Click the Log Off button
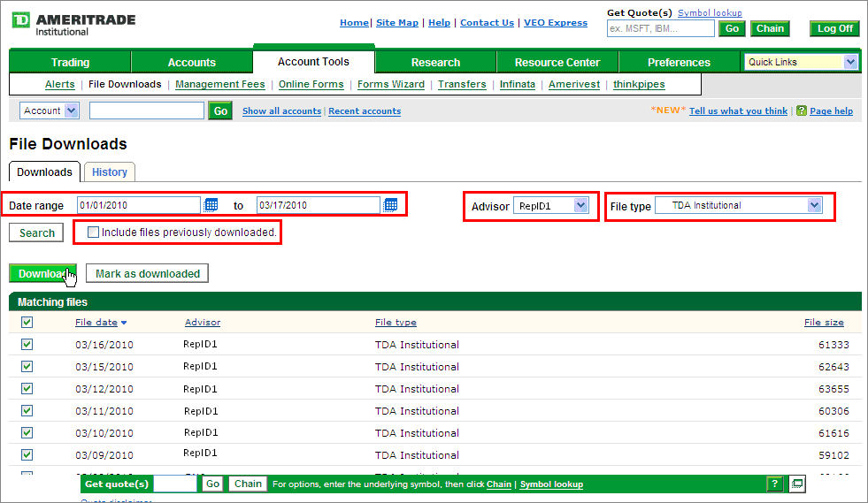The width and height of the screenshot is (868, 503). 834,28
